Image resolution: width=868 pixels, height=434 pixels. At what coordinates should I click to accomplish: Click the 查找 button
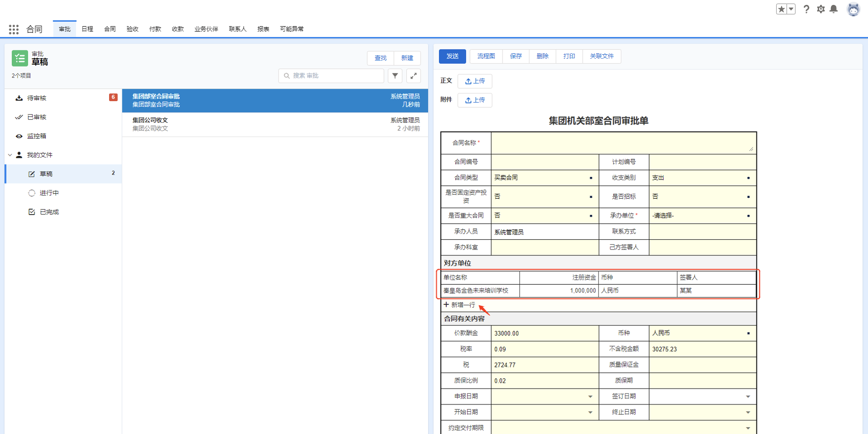(381, 58)
